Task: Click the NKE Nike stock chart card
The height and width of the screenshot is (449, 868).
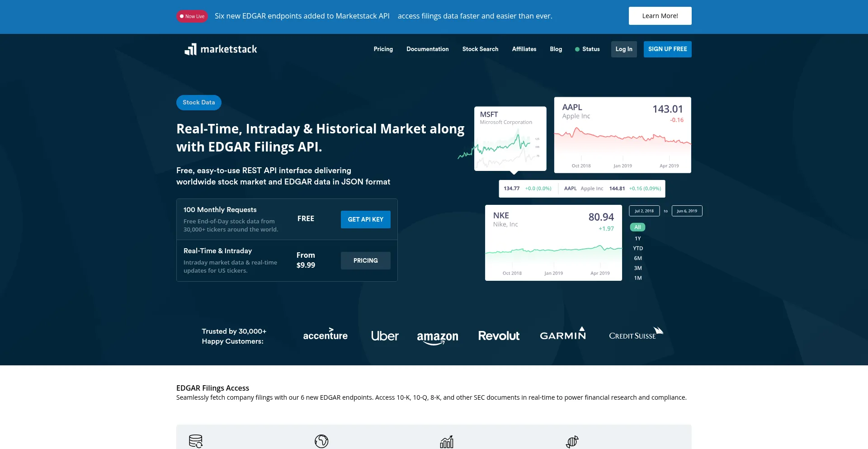Action: [553, 243]
